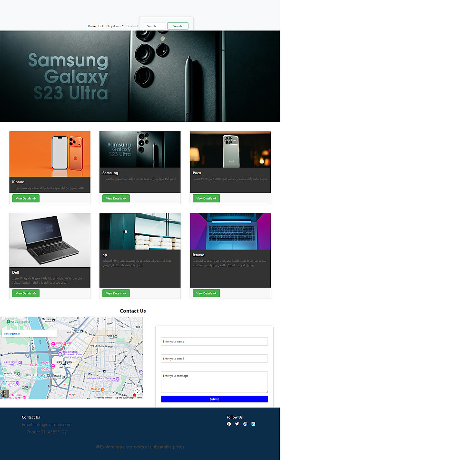Open the Twitter icon under Follow Us
The width and height of the screenshot is (476, 460).
tap(237, 424)
